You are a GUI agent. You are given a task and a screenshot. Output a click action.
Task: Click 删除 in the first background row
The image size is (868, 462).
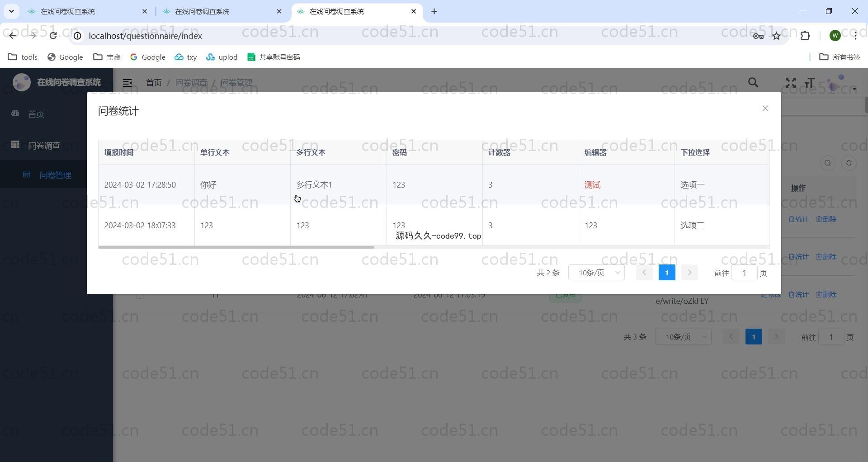(826, 219)
